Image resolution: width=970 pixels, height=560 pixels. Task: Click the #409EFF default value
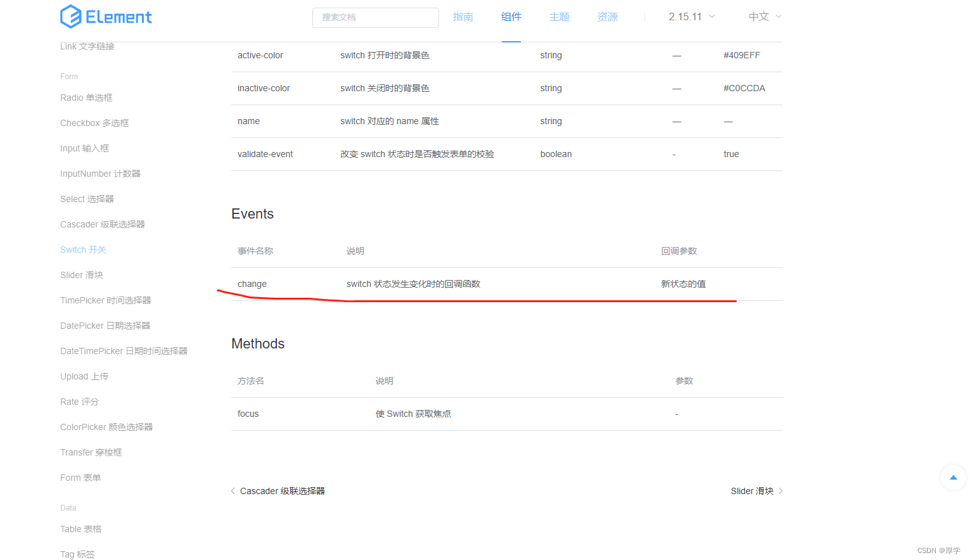(742, 55)
